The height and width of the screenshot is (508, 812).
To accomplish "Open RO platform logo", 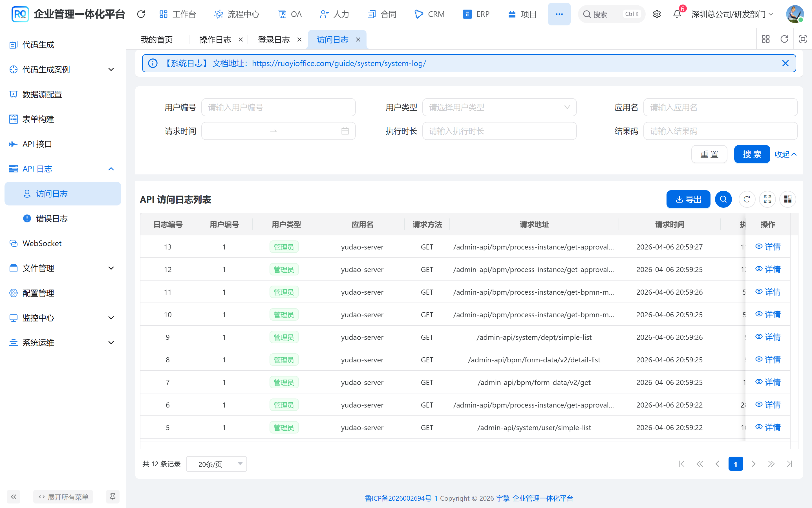I will pos(20,14).
